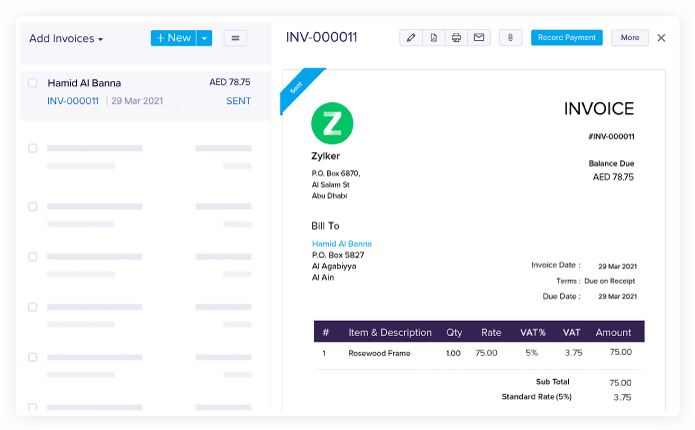This screenshot has width=695, height=430.
Task: Email the invoice using envelope icon
Action: [479, 38]
